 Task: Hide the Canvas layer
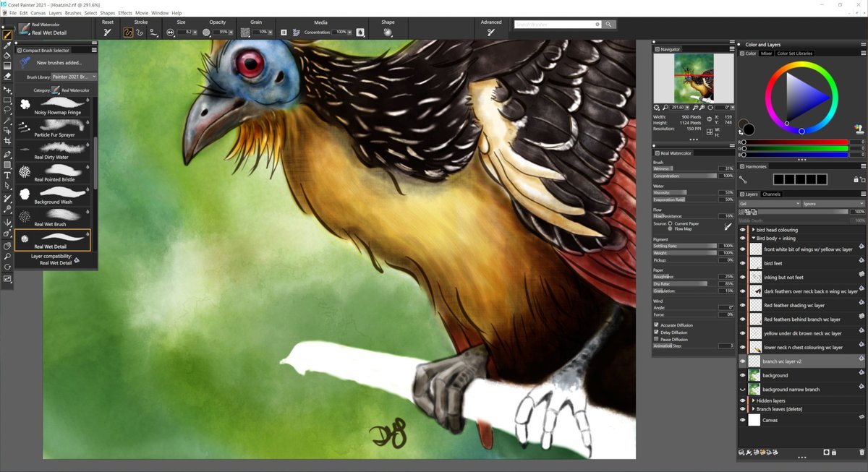click(x=742, y=419)
